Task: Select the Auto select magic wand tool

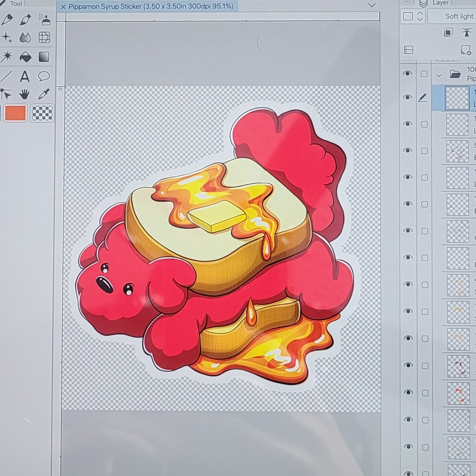Action: [6, 56]
